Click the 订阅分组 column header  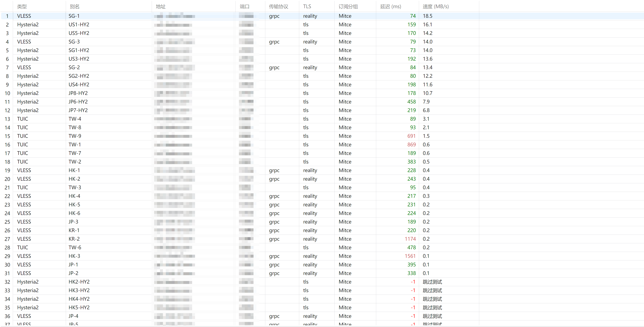tap(355, 6)
